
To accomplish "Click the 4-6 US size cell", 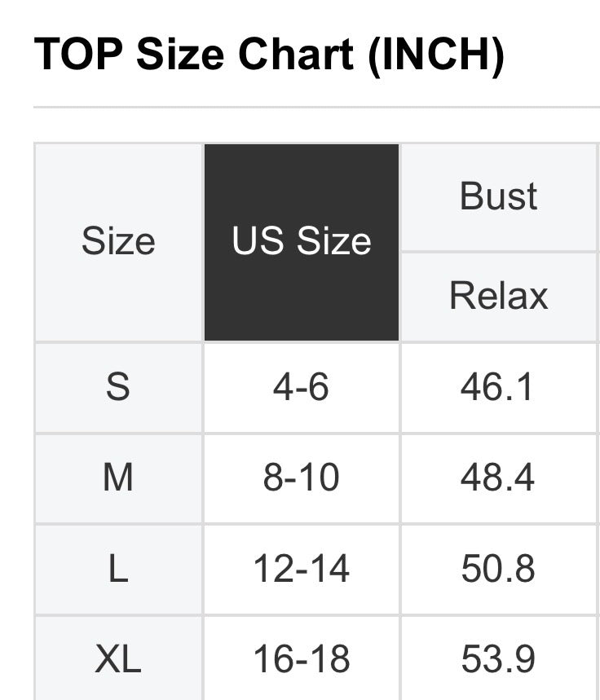I will (x=302, y=388).
